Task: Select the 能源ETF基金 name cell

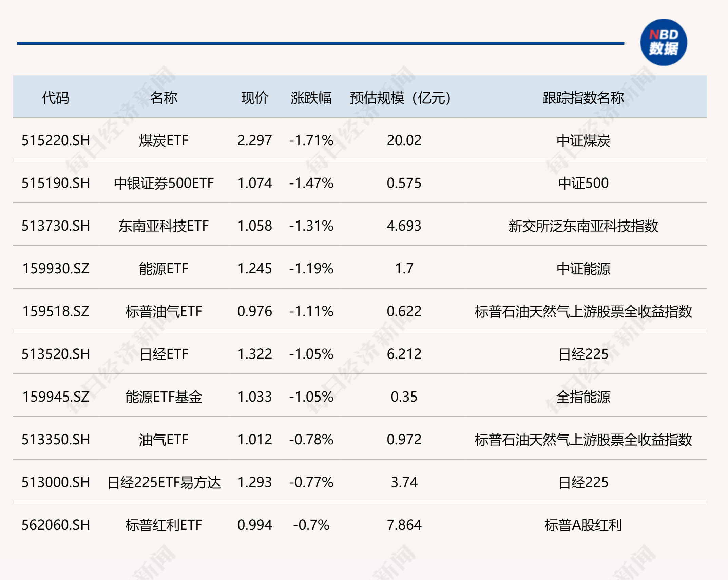Action: [x=164, y=397]
